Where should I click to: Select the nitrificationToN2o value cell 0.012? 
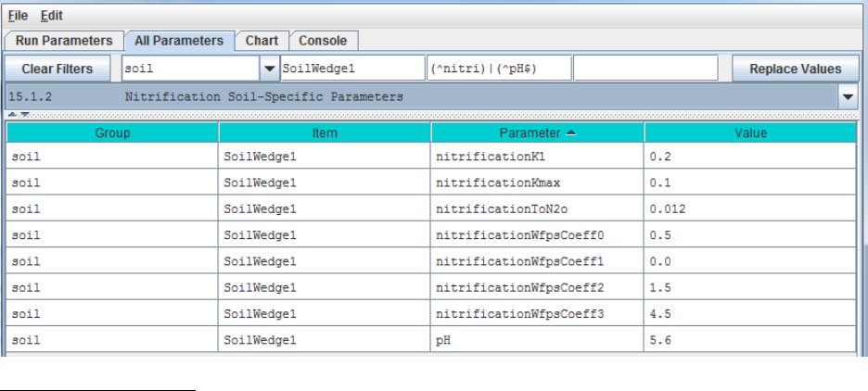[750, 209]
